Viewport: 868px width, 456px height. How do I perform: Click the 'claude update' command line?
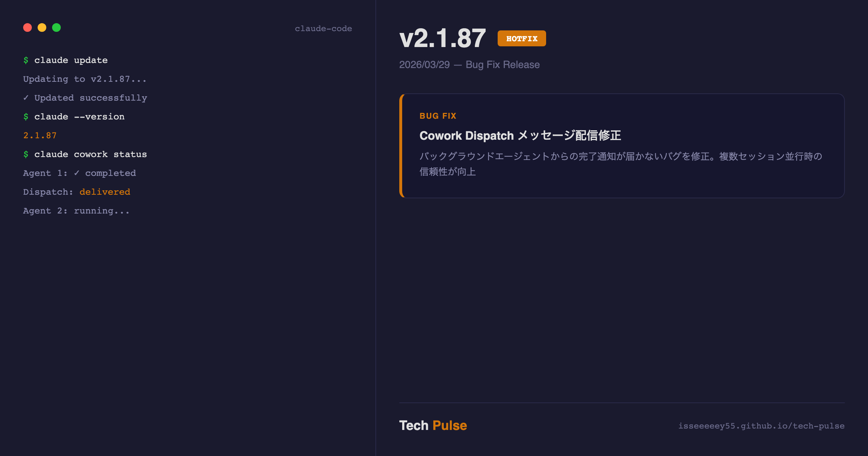click(x=71, y=60)
